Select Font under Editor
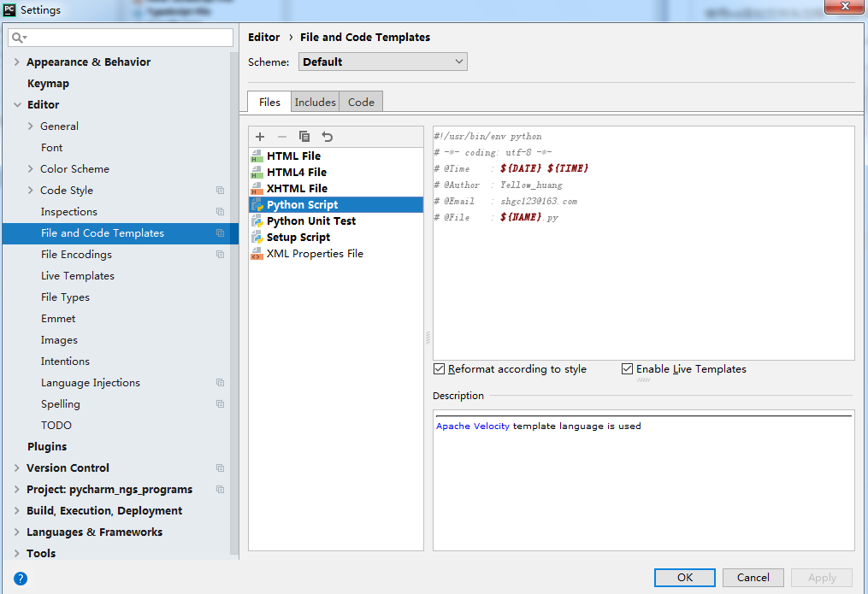 [x=51, y=148]
